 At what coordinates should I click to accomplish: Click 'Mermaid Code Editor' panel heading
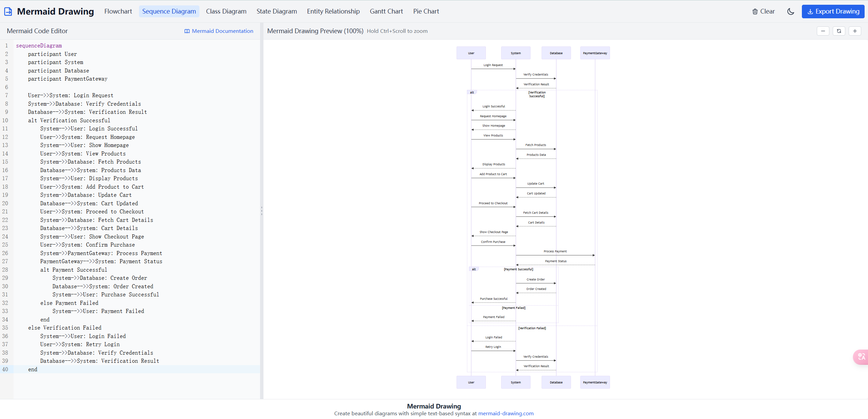[37, 31]
